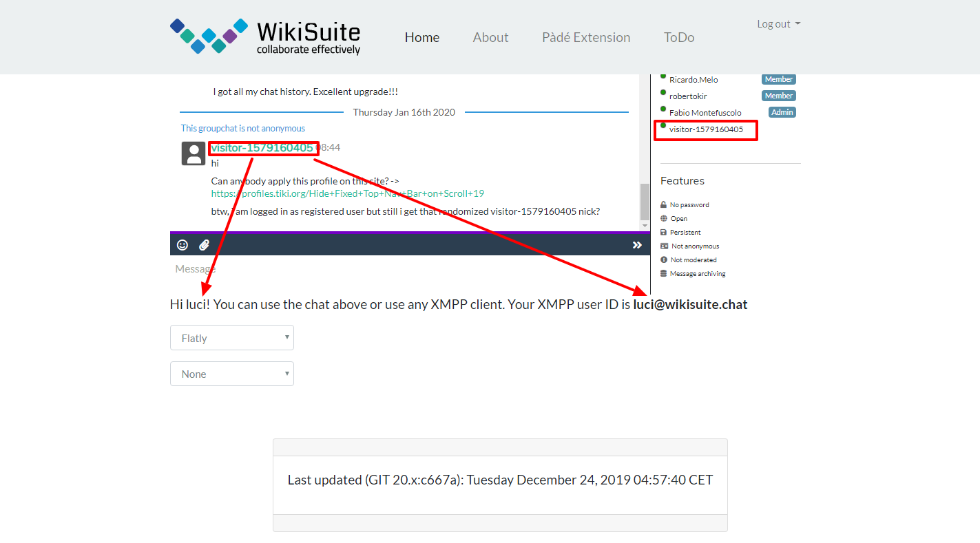The image size is (980, 543).
Task: Click the "Hi luci!" greeting text
Action: pos(190,304)
